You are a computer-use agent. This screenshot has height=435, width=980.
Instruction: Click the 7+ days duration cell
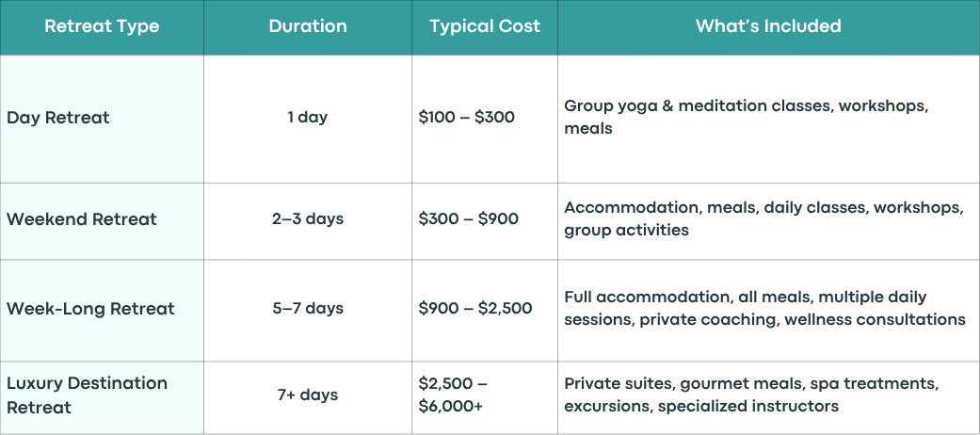[308, 395]
